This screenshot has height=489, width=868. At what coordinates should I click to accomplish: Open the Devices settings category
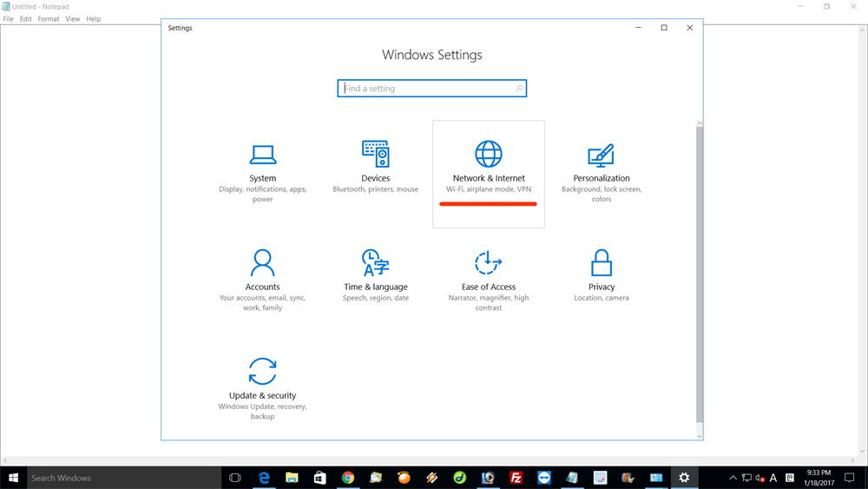click(x=375, y=173)
